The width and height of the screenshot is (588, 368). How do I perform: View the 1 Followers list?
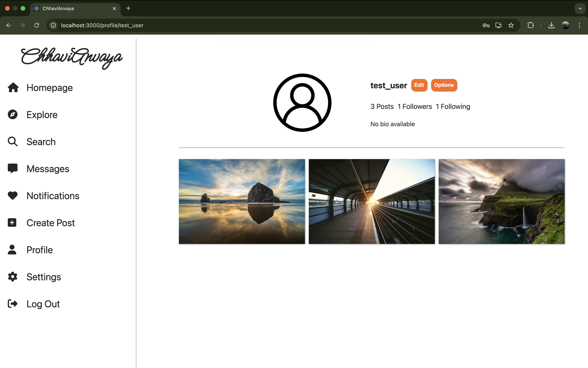pos(415,107)
